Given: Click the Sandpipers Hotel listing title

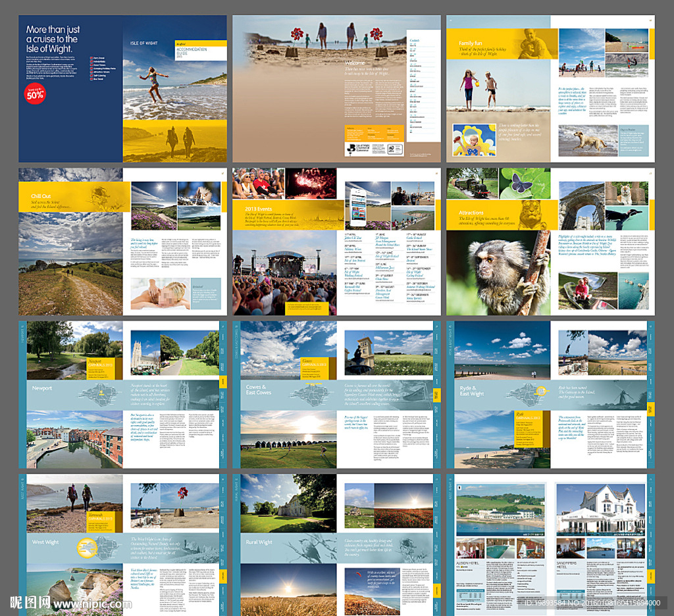Looking at the screenshot, I should tap(567, 565).
